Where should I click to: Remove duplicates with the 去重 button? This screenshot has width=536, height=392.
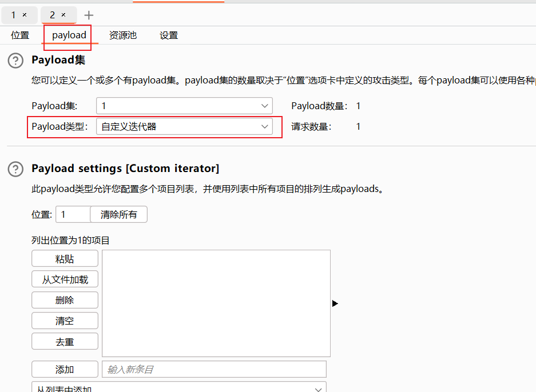point(65,342)
